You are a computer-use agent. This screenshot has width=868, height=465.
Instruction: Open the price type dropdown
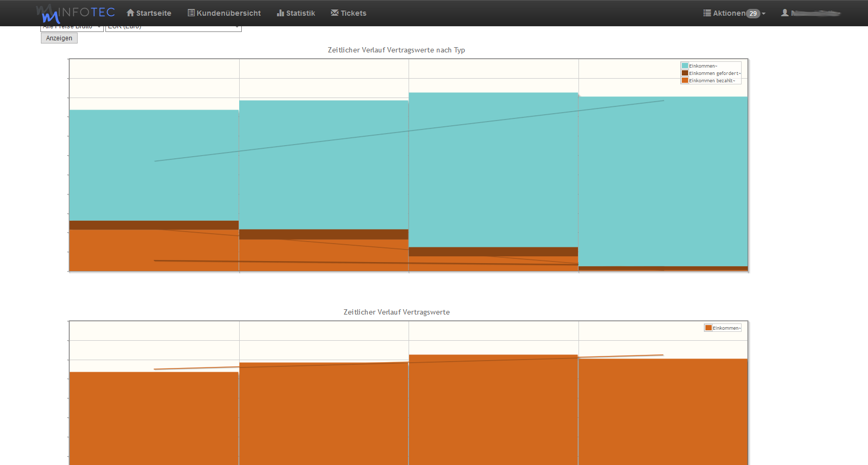72,28
